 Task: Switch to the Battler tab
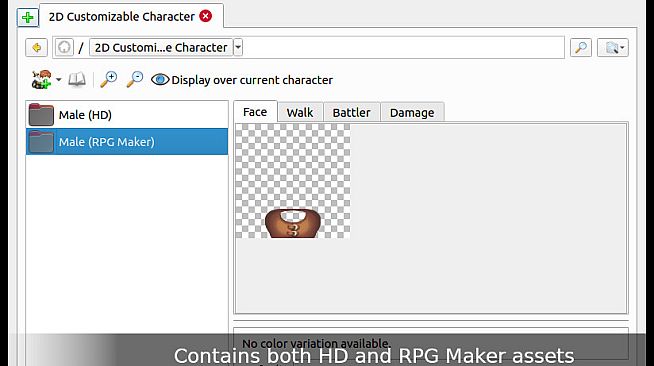[x=352, y=113]
